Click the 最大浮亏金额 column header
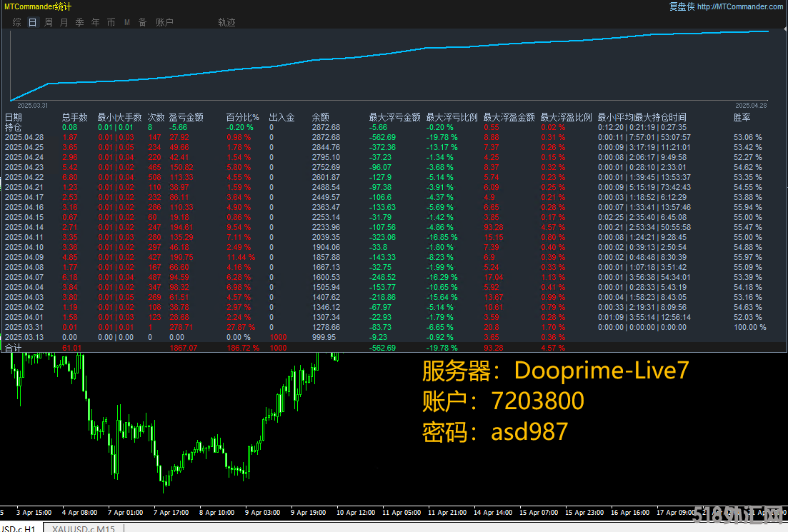This screenshot has width=788, height=532. pos(394,118)
